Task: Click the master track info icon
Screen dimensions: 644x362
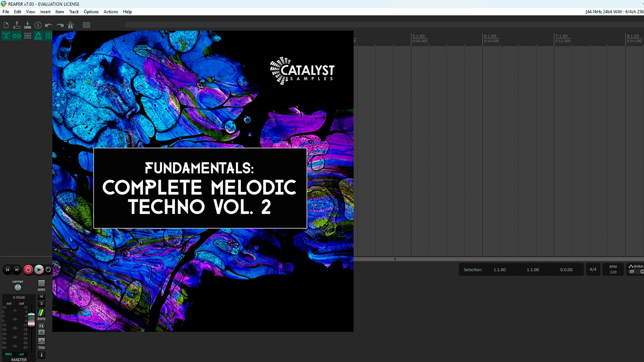Action: click(x=41, y=354)
